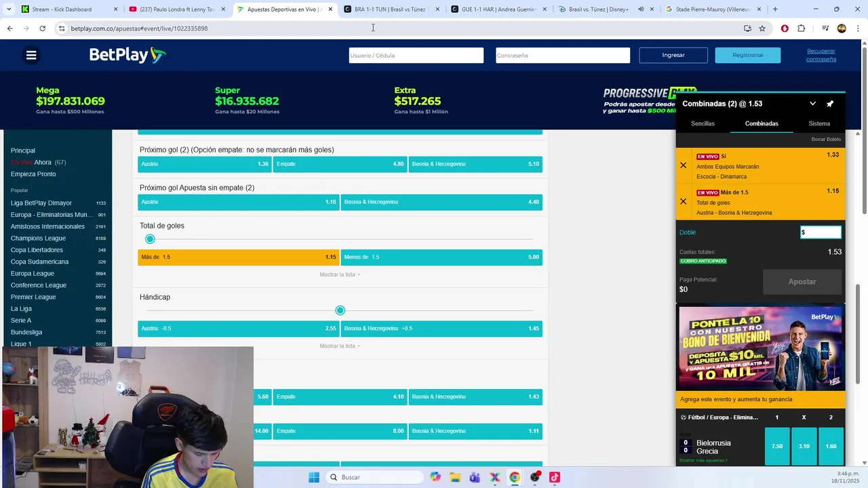The width and height of the screenshot is (868, 488).
Task: Click the Apostar button
Action: pos(802,282)
